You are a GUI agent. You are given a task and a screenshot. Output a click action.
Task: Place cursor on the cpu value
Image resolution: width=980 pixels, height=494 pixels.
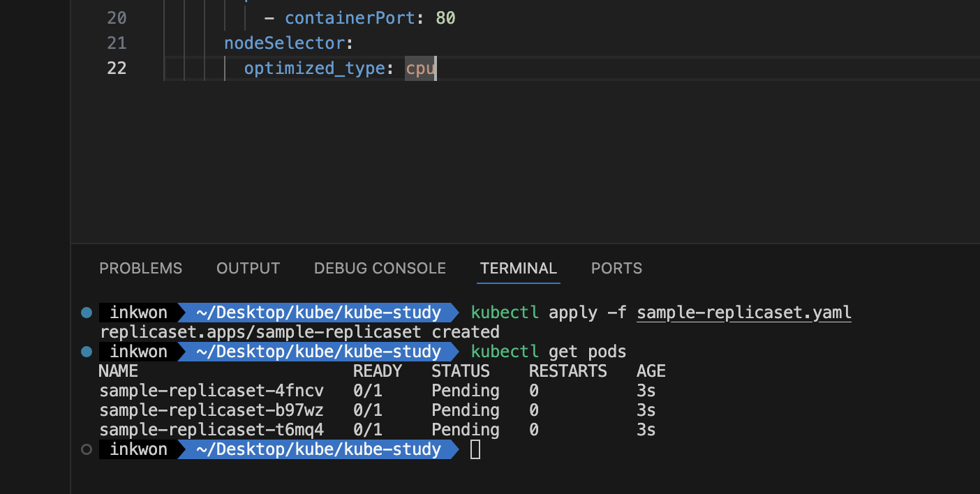point(420,68)
